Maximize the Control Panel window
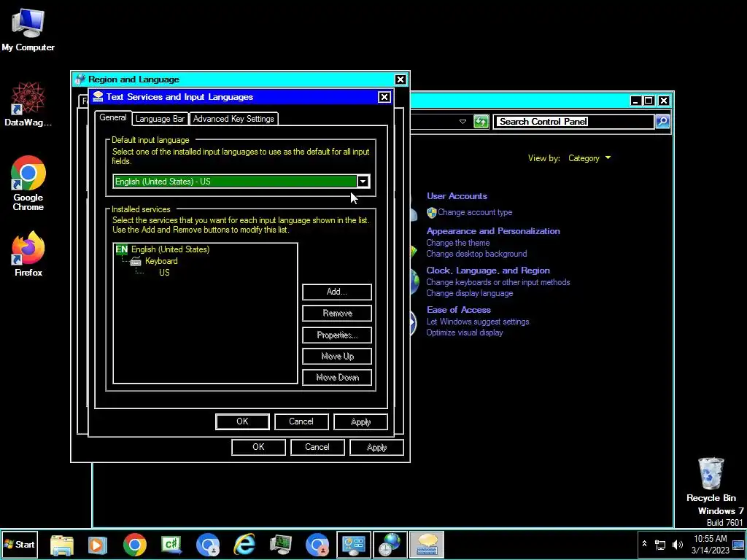This screenshot has height=560, width=747. point(649,101)
